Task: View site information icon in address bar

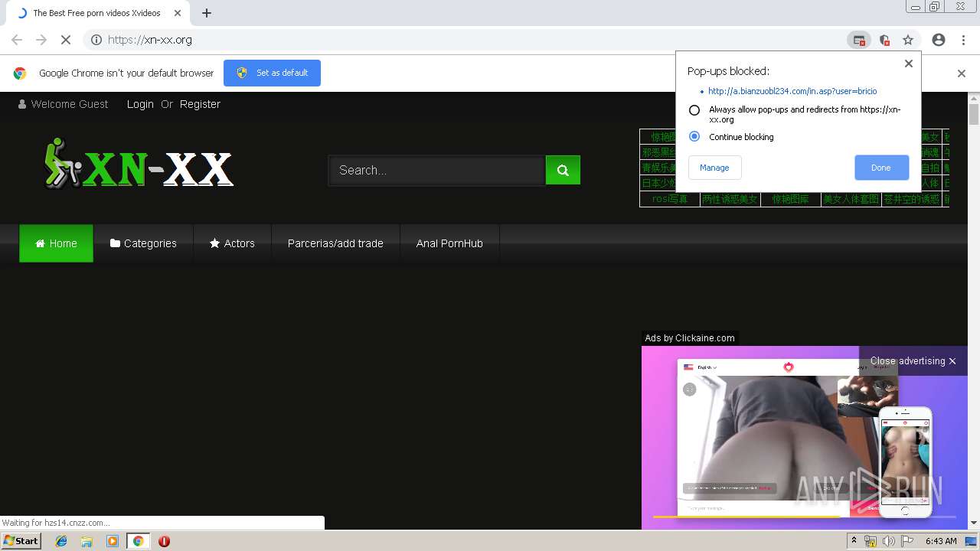Action: (96, 40)
